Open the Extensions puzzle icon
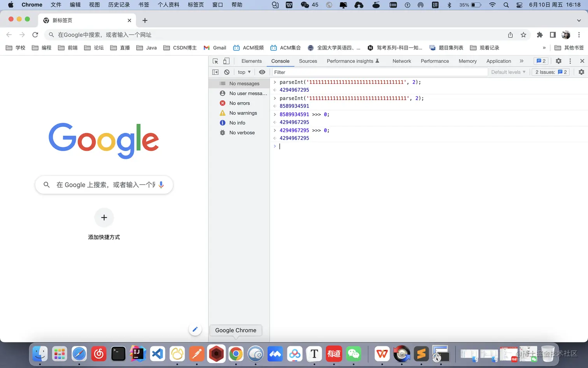 [540, 35]
